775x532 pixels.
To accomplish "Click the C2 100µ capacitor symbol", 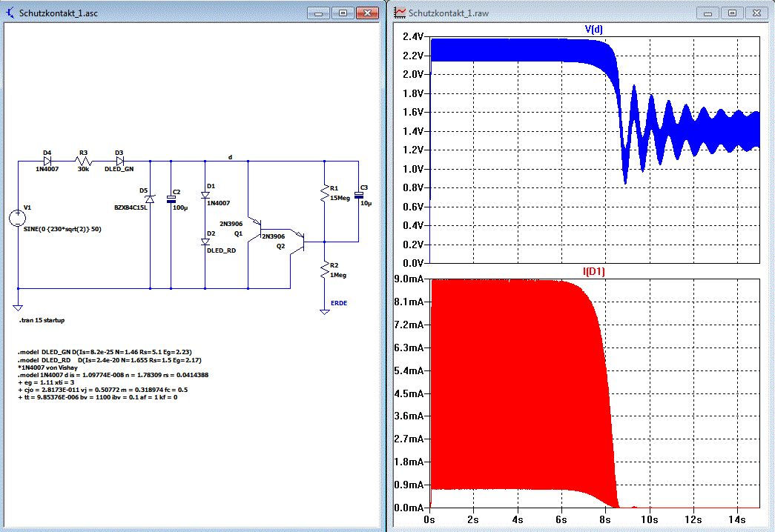I will 171,199.
